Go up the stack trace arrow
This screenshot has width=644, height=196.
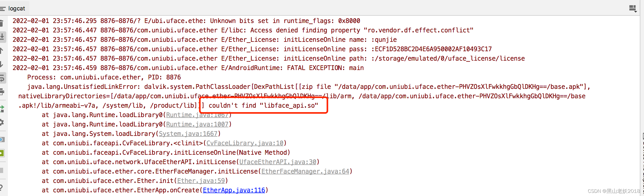click(x=2, y=50)
